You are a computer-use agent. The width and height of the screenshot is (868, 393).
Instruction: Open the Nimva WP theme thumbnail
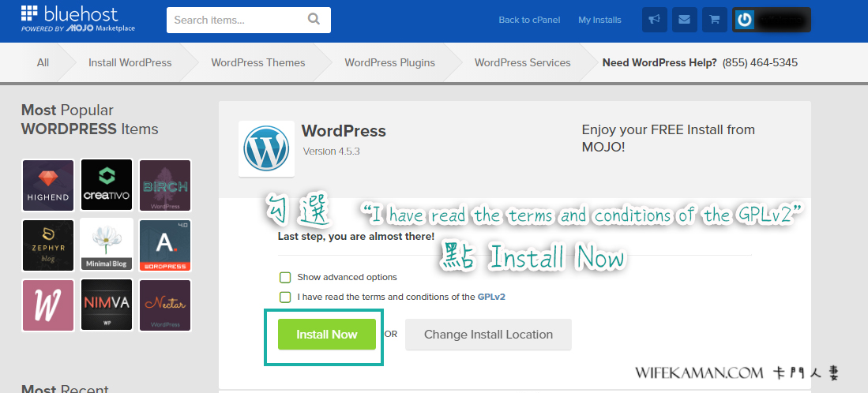(x=107, y=305)
